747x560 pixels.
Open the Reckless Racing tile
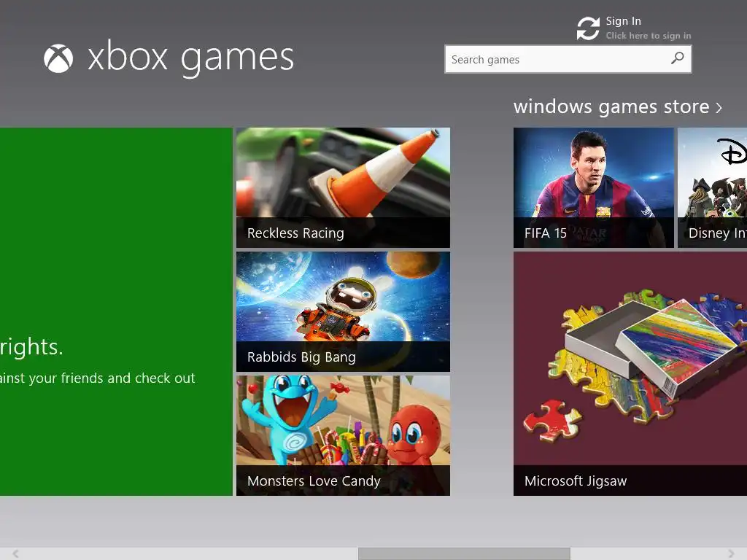pos(343,187)
